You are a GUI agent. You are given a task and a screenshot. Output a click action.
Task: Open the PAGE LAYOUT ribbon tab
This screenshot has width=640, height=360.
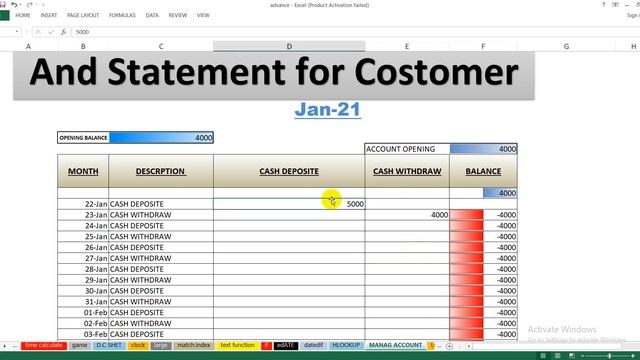click(83, 15)
